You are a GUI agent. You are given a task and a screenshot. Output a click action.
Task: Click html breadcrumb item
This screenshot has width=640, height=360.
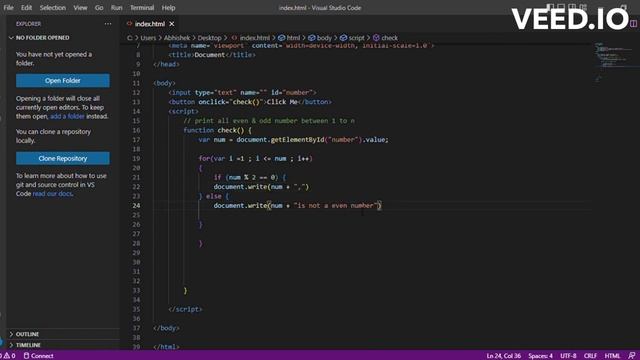pos(289,38)
